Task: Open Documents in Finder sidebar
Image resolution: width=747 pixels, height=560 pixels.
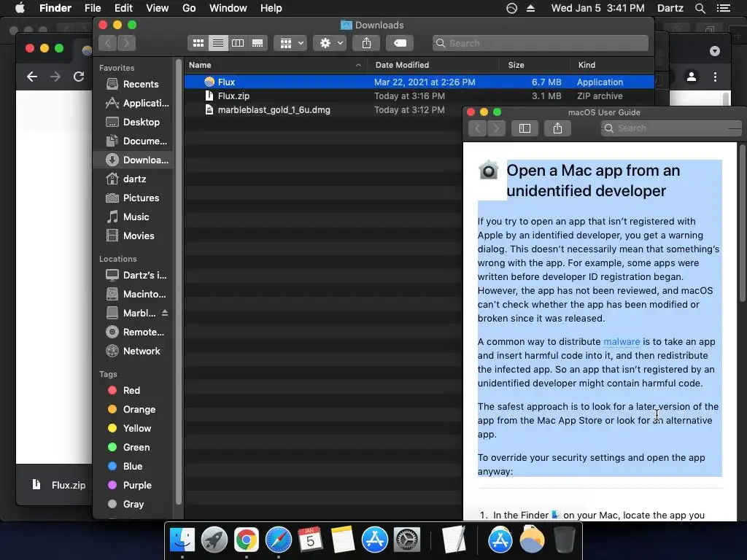Action: (133, 141)
